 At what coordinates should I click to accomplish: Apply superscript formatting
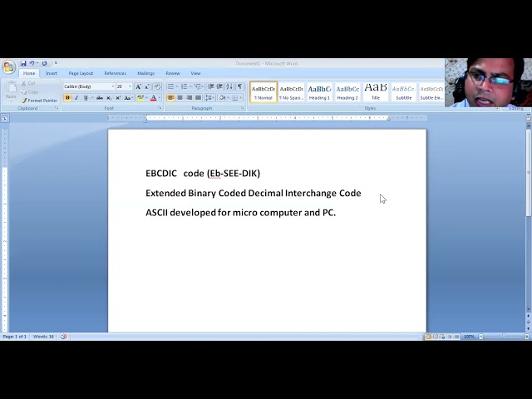point(118,98)
